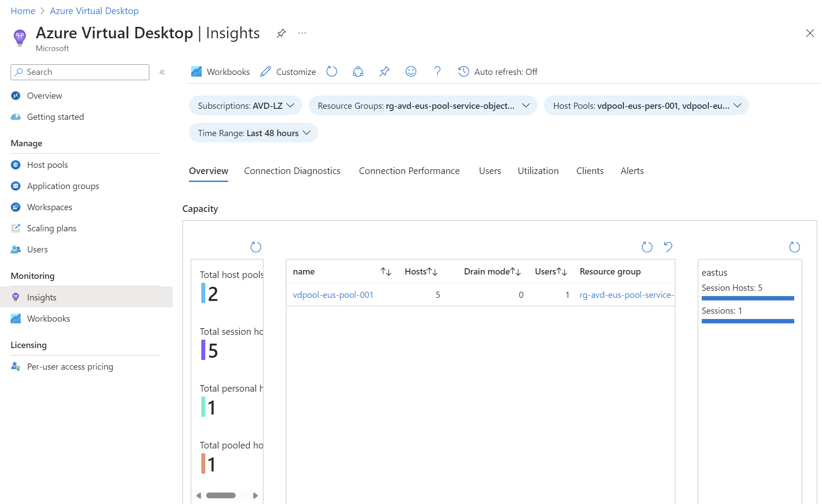Click the totals panel scroll left arrow
The height and width of the screenshot is (504, 822).
pos(199,496)
